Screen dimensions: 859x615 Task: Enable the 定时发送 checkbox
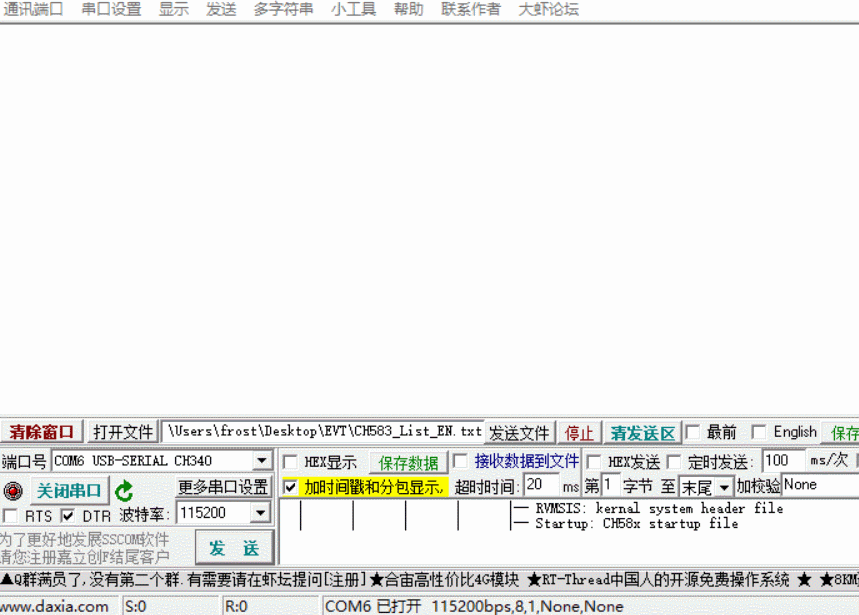[674, 462]
